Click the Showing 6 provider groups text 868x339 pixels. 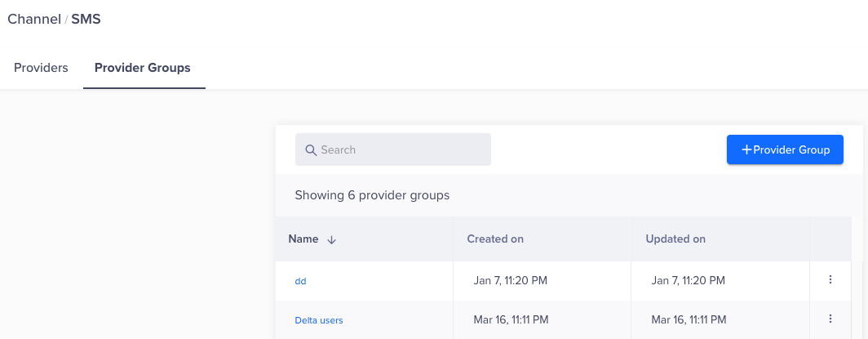click(x=372, y=195)
